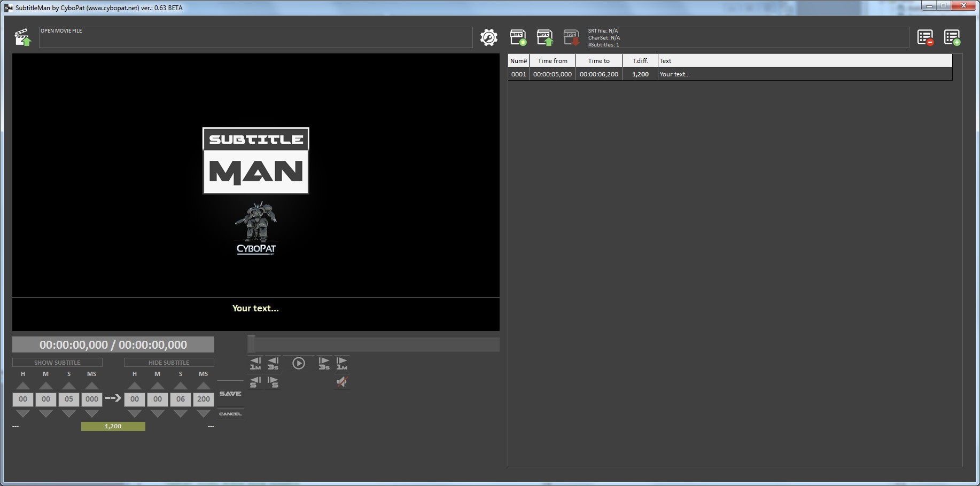980x486 pixels.
Task: Click the HIDE SUBTITLE button
Action: (169, 363)
